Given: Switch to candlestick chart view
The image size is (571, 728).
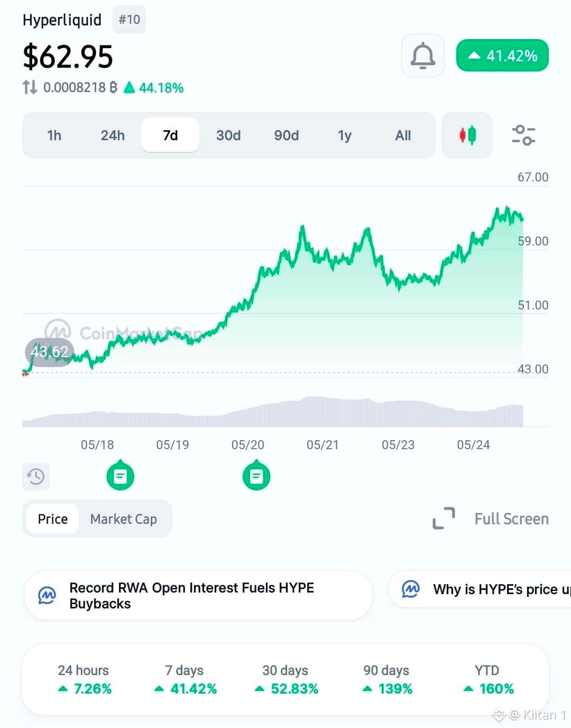Looking at the screenshot, I should click(467, 135).
